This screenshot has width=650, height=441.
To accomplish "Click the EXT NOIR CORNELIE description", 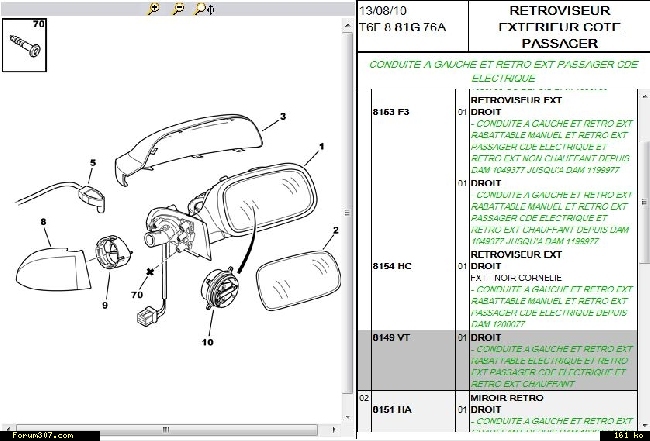I will [516, 278].
